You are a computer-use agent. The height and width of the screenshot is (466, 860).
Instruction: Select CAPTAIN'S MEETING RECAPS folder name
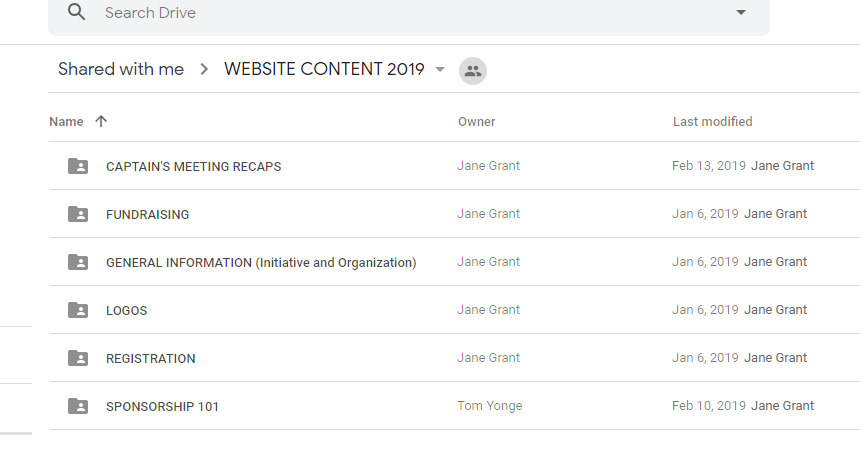(x=194, y=167)
